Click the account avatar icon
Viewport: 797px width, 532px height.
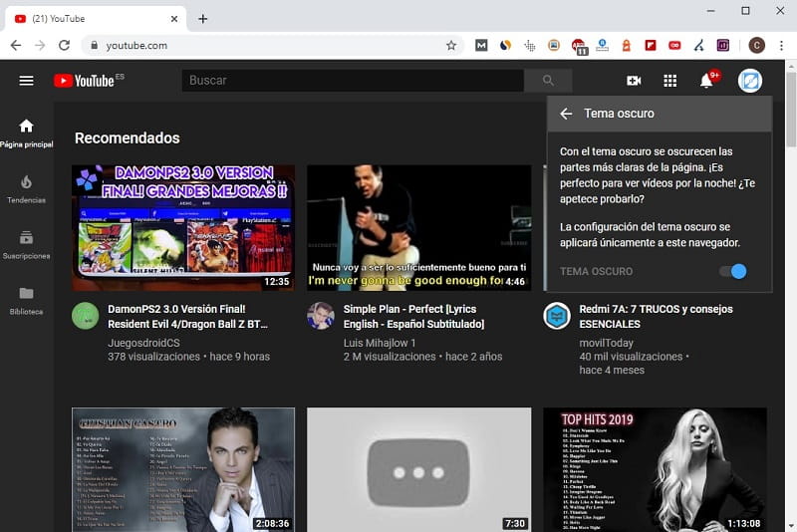click(x=750, y=81)
